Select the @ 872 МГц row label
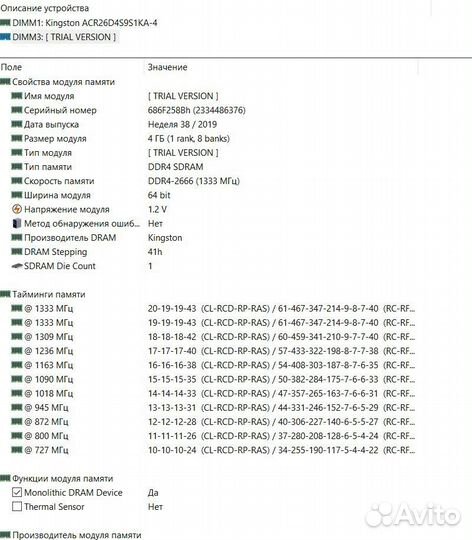Viewport: 472px width, 540px height. click(x=46, y=422)
